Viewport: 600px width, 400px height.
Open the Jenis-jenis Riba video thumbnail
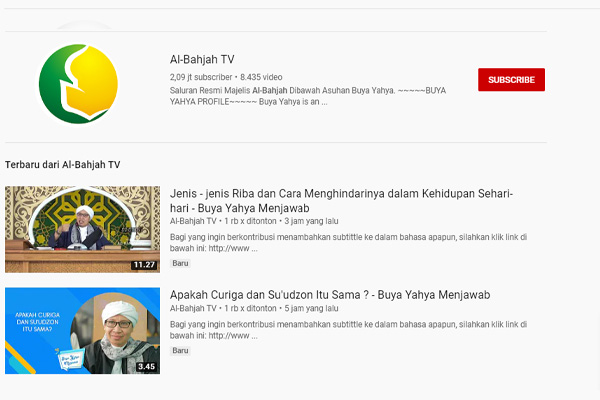[82, 229]
